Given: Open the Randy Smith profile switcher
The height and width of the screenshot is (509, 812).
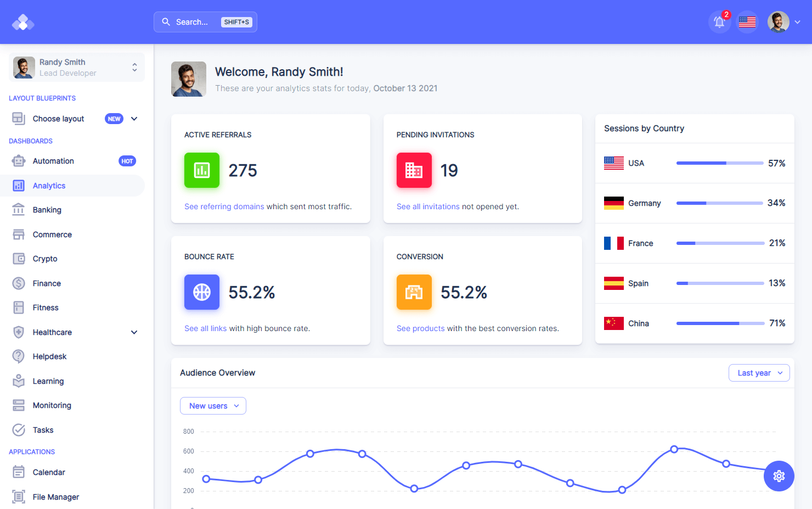Looking at the screenshot, I should [x=77, y=67].
